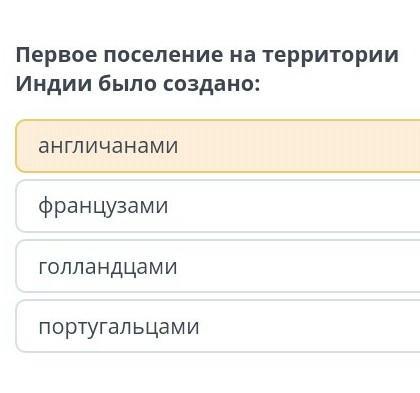
Task: Click the word 'было' in the question
Action: [127, 84]
